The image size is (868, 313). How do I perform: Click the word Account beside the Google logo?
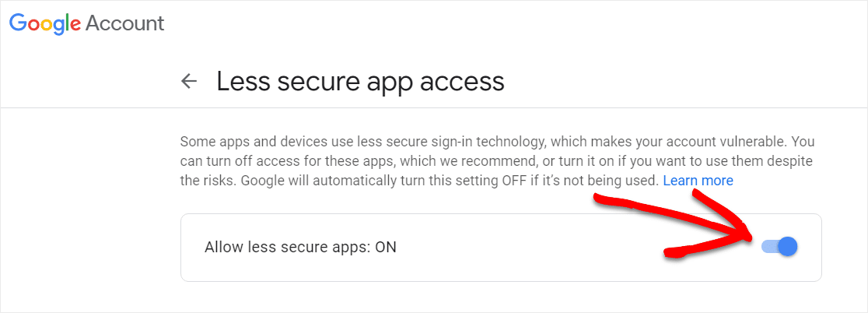coord(125,23)
